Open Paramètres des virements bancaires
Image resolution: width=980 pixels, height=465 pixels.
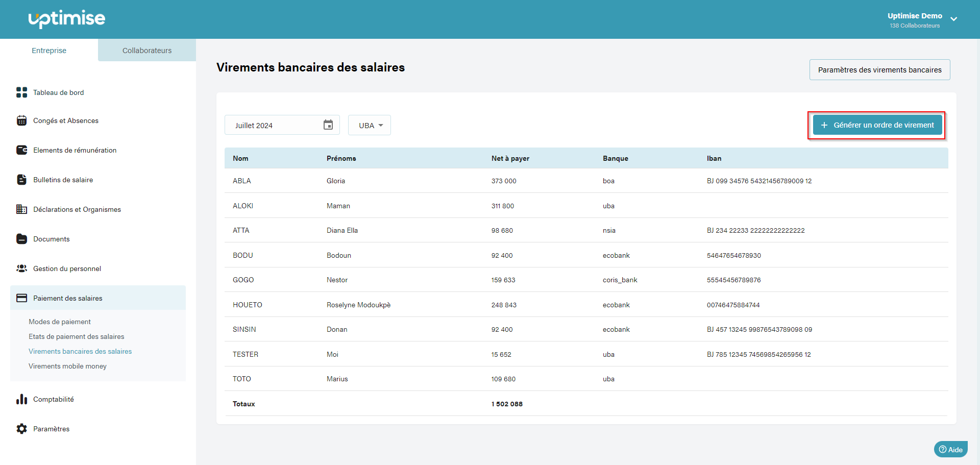879,70
